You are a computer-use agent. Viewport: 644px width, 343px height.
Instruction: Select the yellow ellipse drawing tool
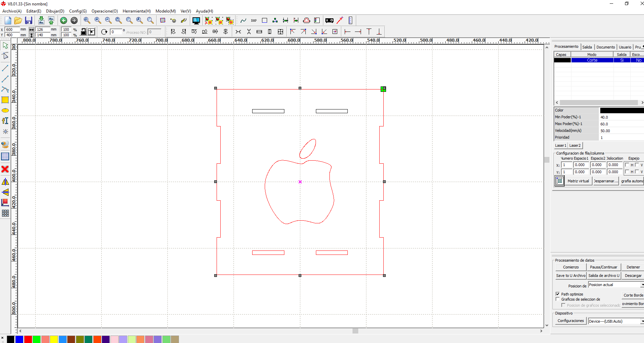pos(5,110)
